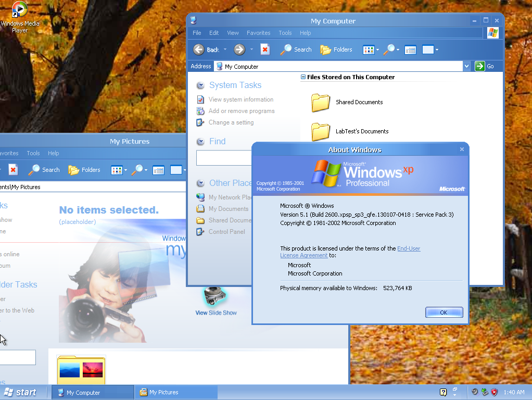Collapse the System Tasks section
Image resolution: width=532 pixels, height=400 pixels.
coord(200,85)
